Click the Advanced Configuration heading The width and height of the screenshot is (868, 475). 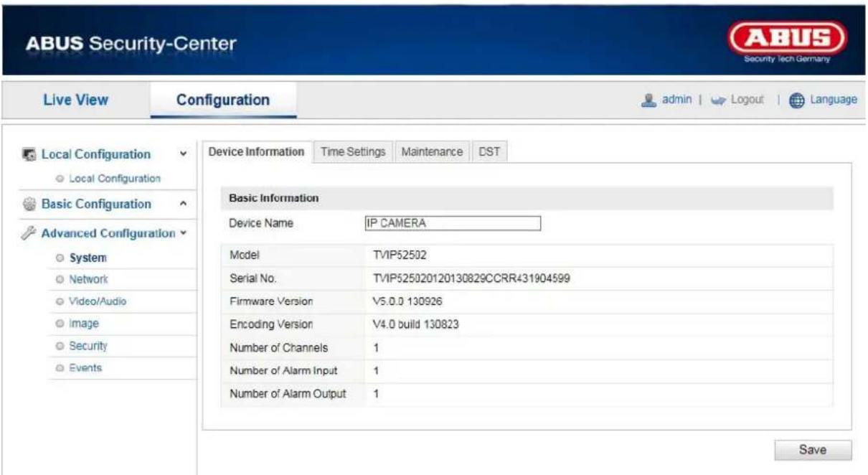point(108,233)
